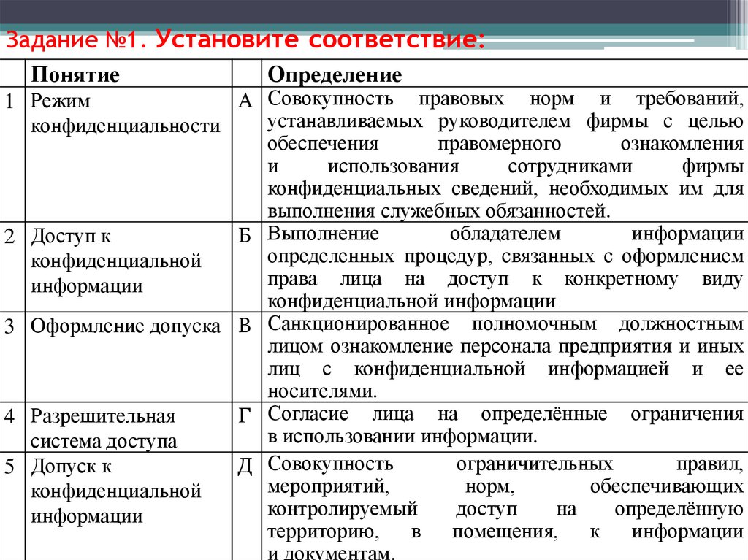Click the cell 'Допуск к конфиденциальной информации'
The width and height of the screenshot is (748, 560).
point(129,507)
